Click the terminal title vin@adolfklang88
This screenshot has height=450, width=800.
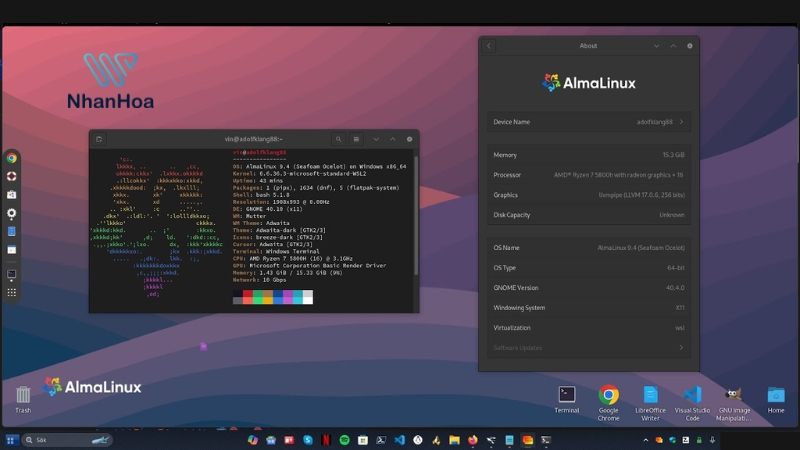[254, 139]
